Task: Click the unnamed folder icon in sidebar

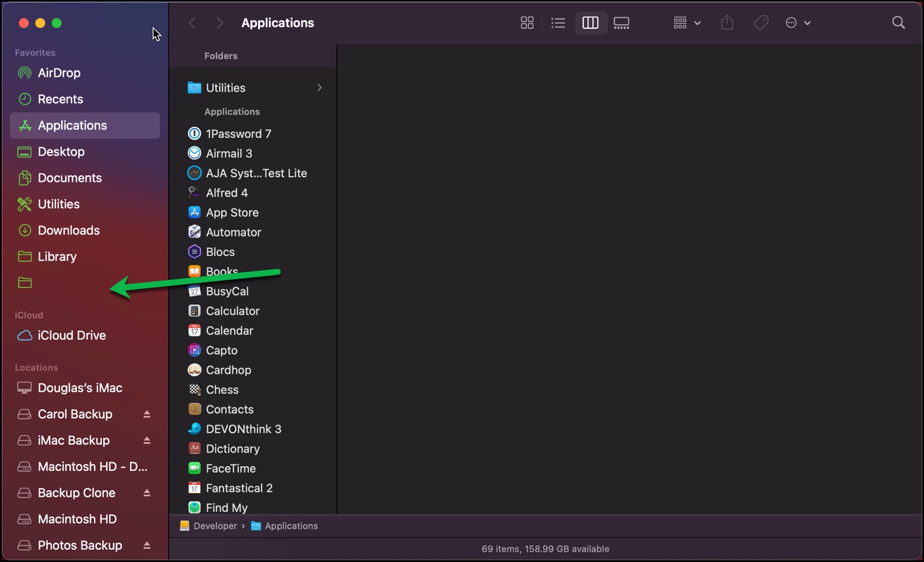Action: point(25,283)
